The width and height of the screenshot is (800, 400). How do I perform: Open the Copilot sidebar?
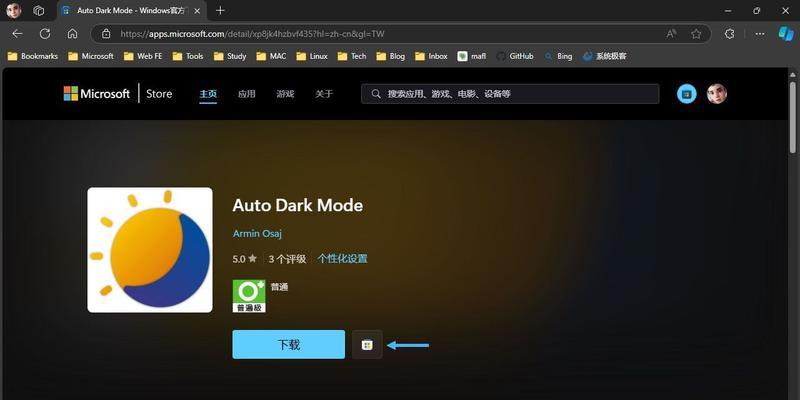[x=785, y=34]
